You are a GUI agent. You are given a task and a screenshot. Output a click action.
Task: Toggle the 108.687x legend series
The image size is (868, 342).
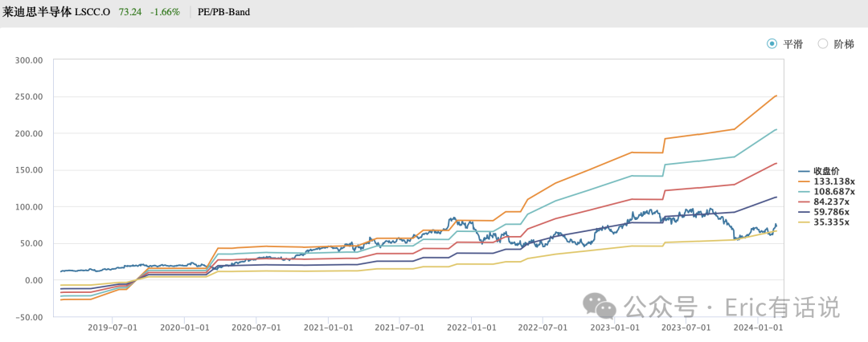826,192
